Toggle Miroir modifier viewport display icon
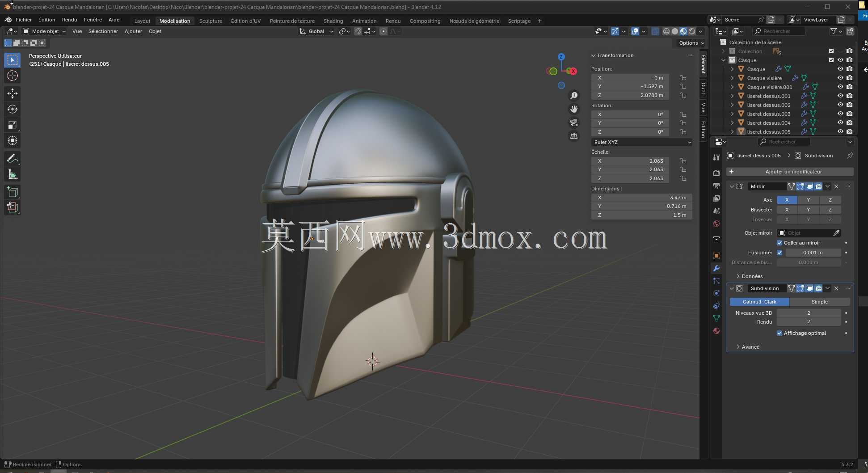 pyautogui.click(x=809, y=186)
